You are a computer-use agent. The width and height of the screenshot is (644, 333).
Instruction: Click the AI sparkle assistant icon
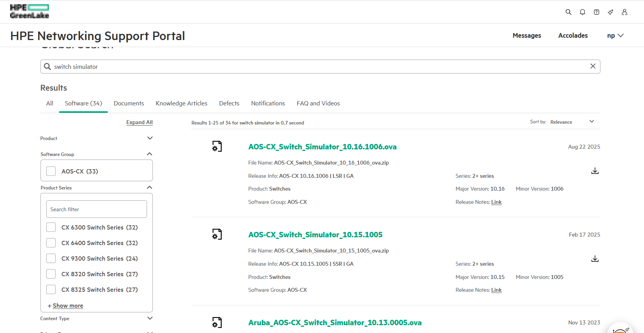[610, 12]
